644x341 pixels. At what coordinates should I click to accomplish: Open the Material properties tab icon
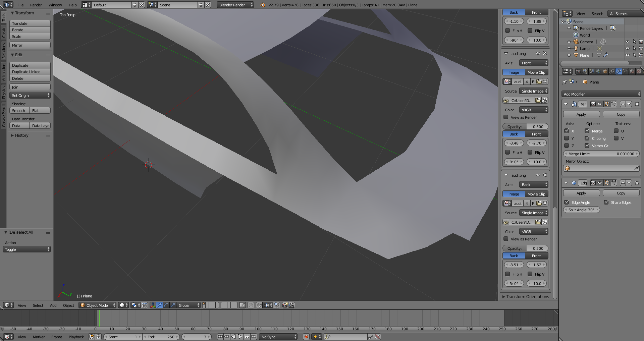click(632, 71)
